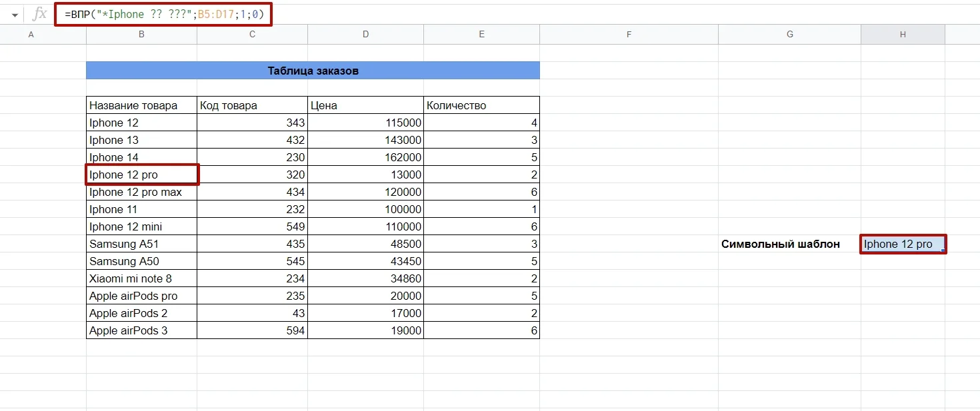The width and height of the screenshot is (980, 411).
Task: Click cell H with 'Iphone 12 pro' result
Action: (903, 244)
